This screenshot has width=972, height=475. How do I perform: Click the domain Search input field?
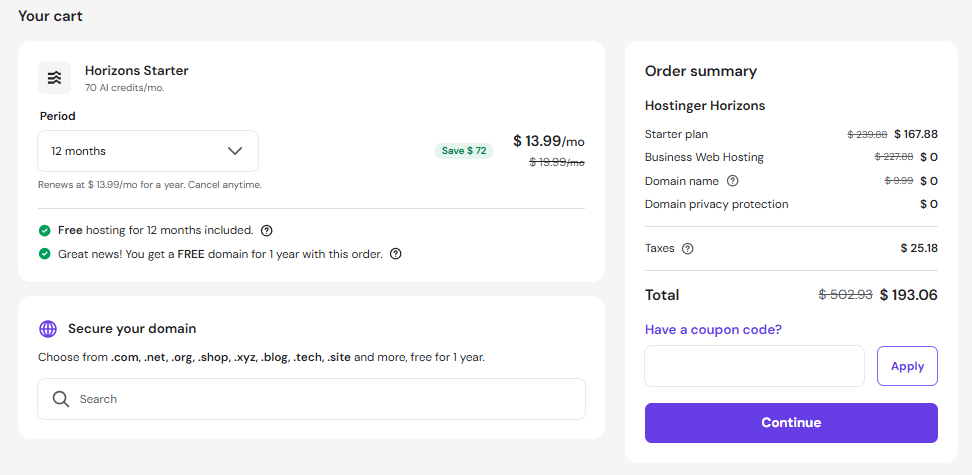coord(311,399)
